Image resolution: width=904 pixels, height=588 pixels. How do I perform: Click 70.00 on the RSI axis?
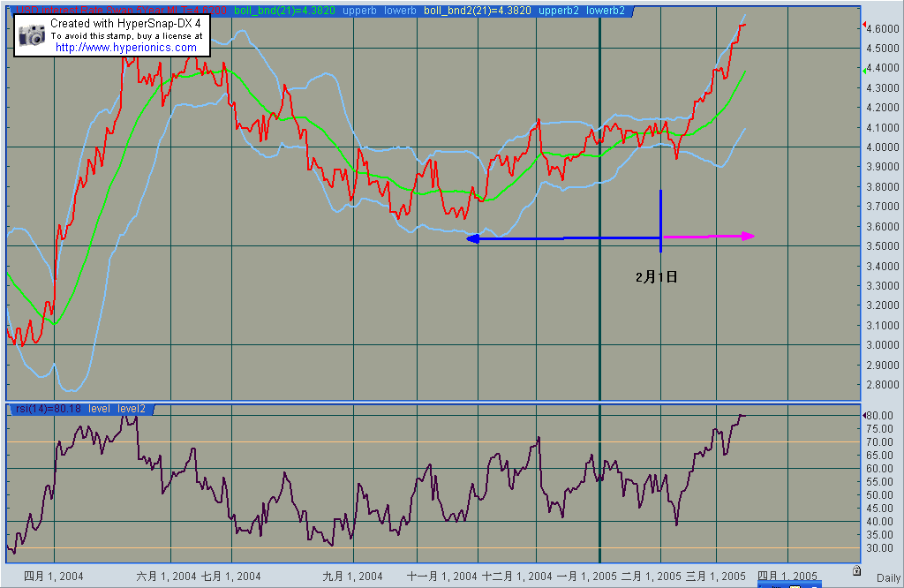[880, 441]
